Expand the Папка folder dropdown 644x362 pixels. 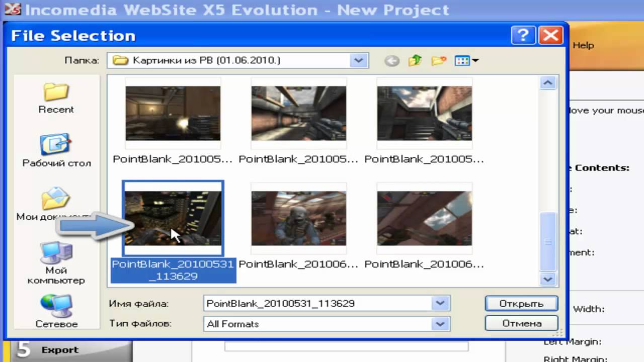(358, 60)
